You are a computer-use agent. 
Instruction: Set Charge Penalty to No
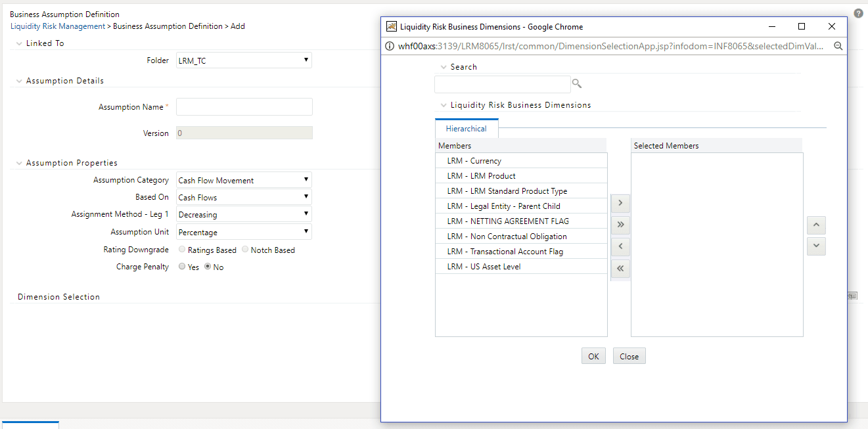(208, 267)
